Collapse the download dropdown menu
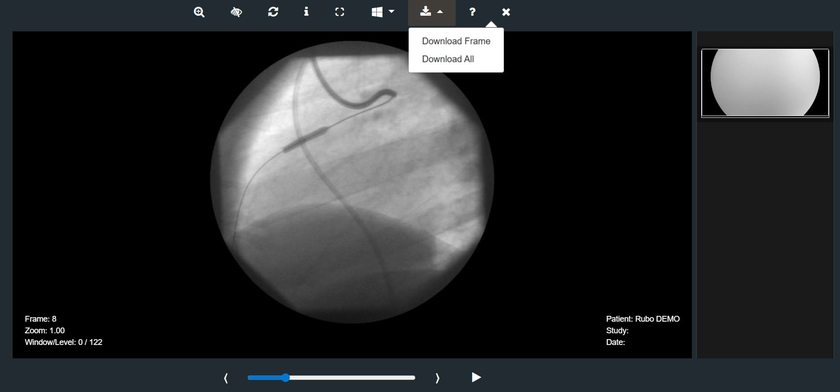 coord(432,12)
